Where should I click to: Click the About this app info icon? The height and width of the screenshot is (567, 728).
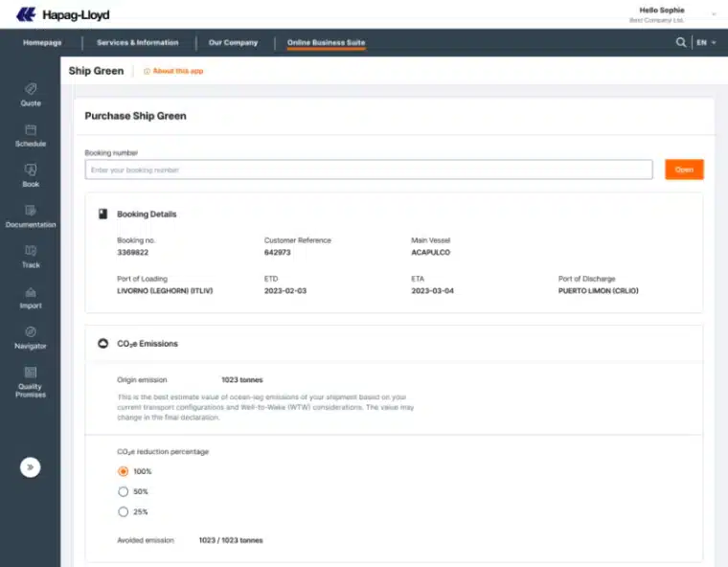(x=147, y=71)
